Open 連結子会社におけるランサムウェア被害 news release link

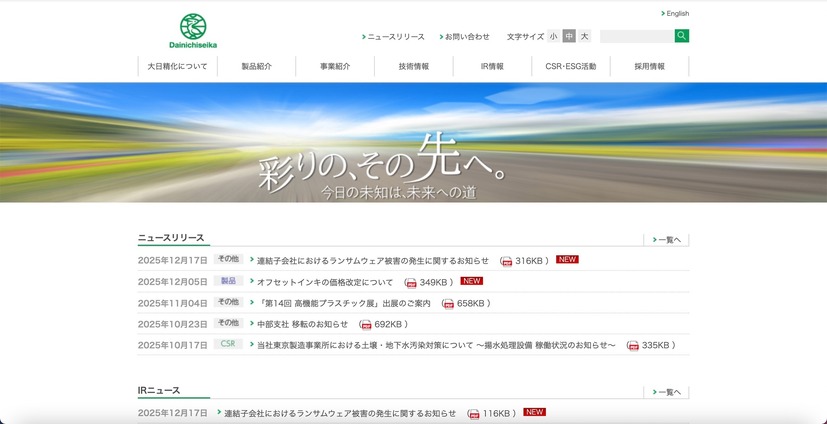pyautogui.click(x=372, y=261)
